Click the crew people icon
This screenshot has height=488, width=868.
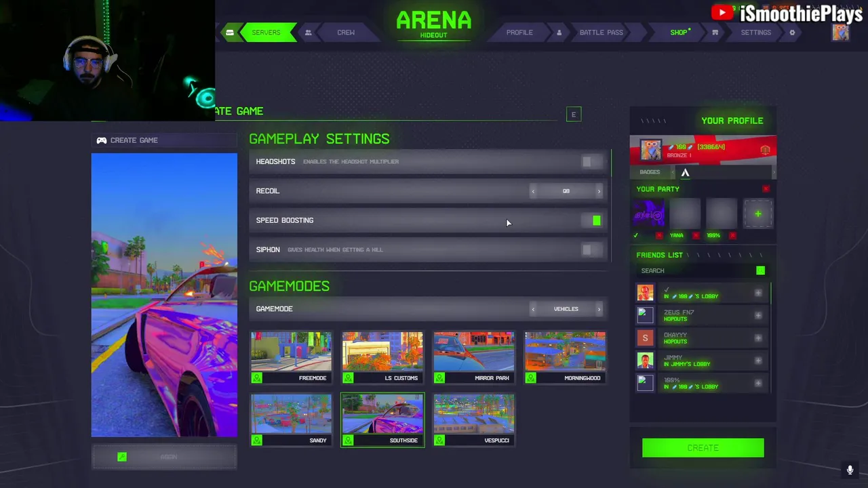[308, 33]
